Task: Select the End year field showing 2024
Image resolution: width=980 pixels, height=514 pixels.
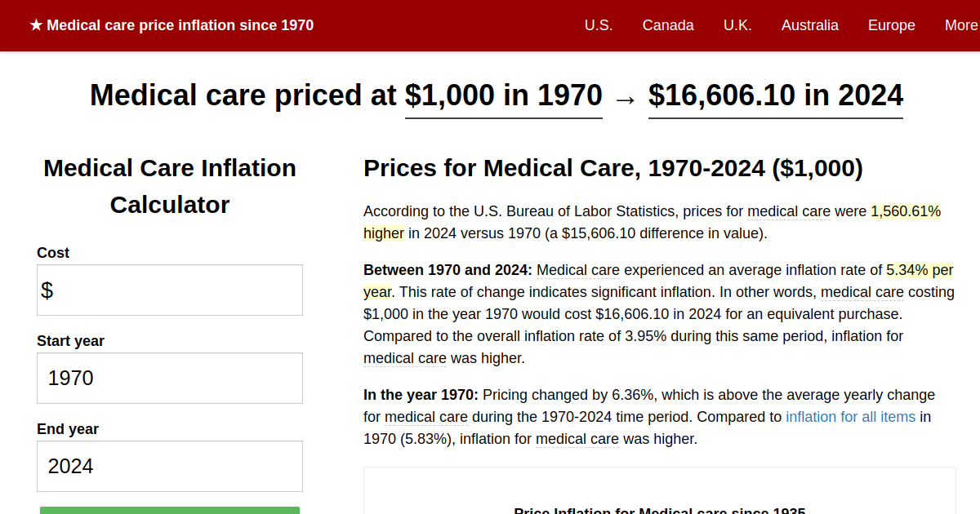Action: tap(169, 466)
